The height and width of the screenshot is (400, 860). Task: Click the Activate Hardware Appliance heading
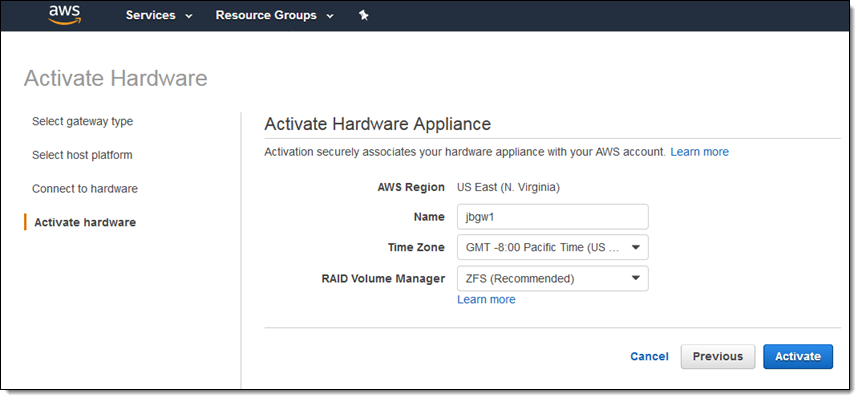(377, 125)
